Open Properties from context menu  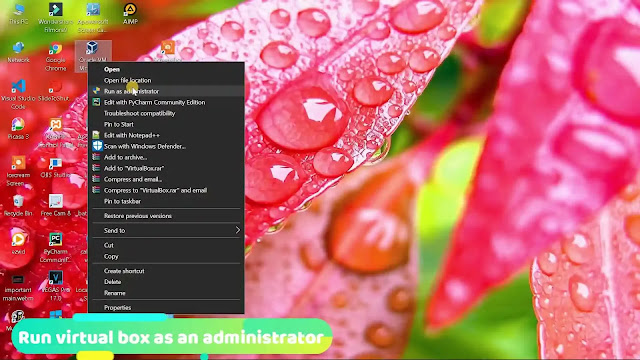(x=166, y=308)
